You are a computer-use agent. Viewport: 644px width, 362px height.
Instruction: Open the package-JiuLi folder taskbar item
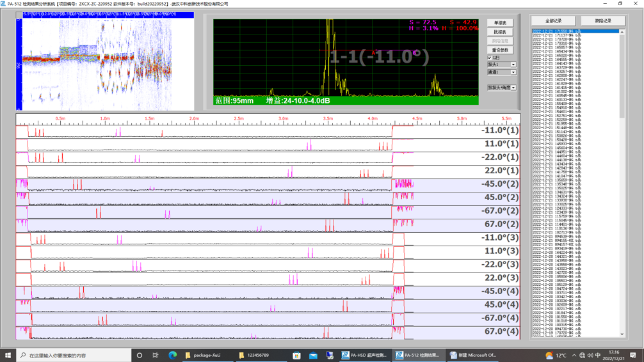[207, 355]
